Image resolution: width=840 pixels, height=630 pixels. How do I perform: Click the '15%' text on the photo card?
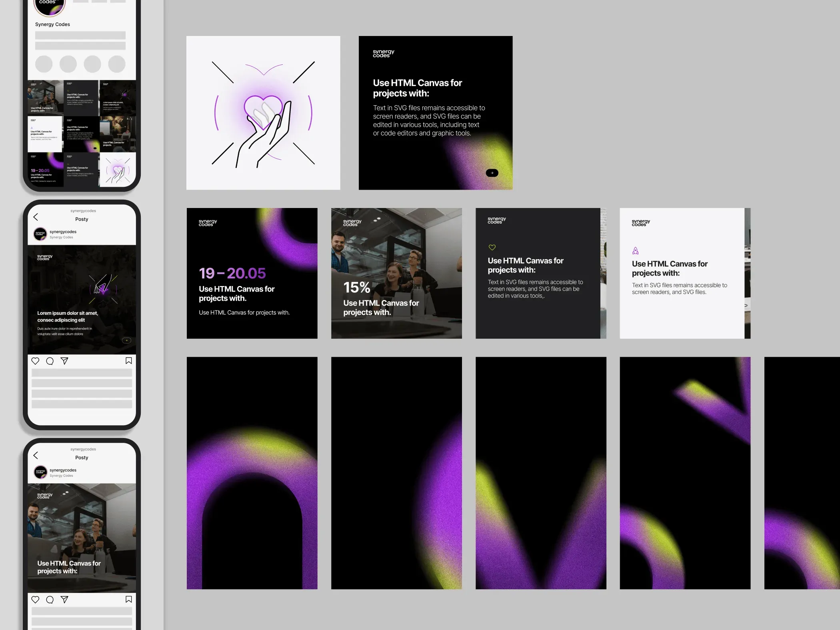[357, 287]
